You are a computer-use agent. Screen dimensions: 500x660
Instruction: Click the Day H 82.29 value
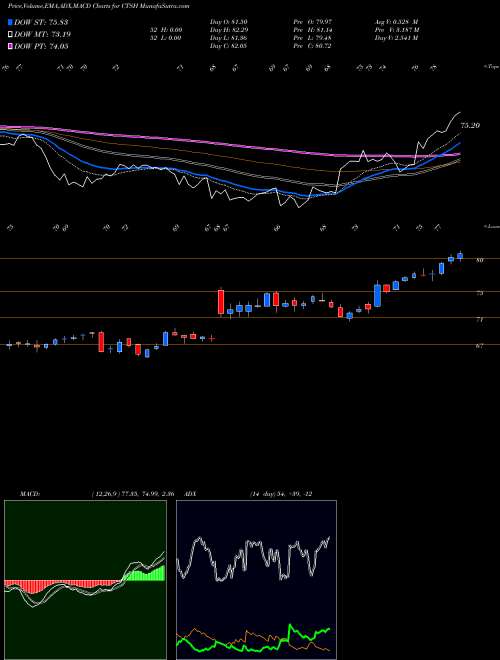pos(228,30)
